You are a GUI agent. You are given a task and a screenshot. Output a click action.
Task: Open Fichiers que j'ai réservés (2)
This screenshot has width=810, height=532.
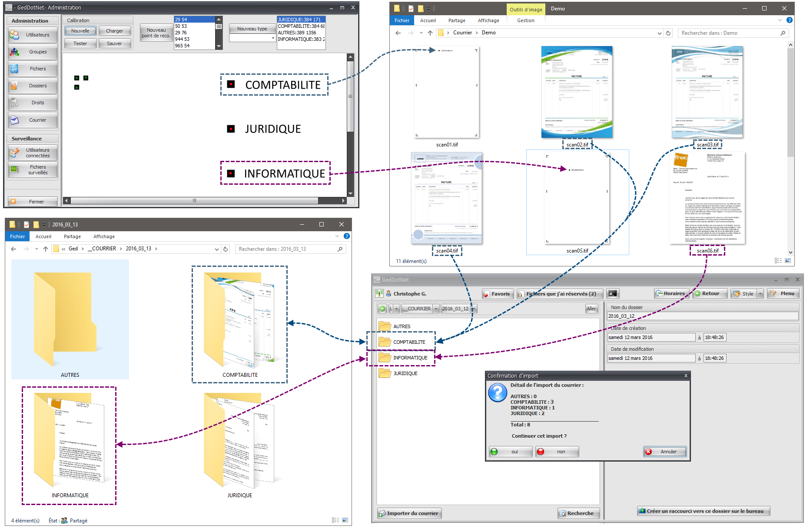560,294
